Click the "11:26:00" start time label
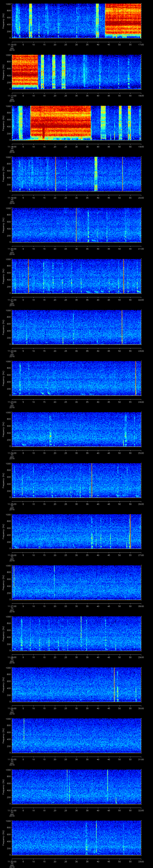 tap(12, 555)
